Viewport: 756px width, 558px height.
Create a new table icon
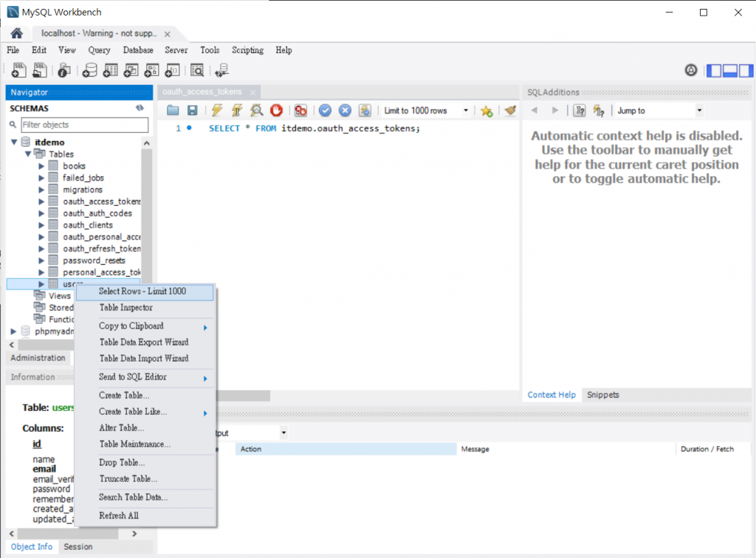(111, 70)
